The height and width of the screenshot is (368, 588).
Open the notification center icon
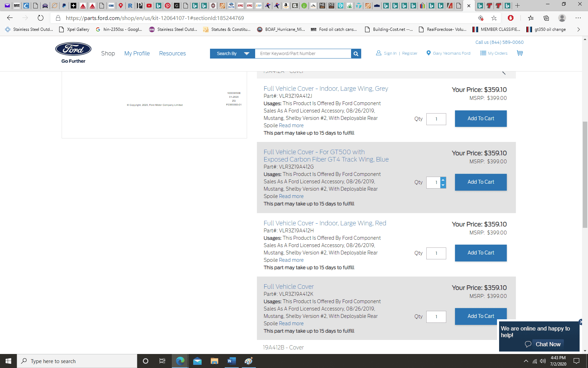pos(576,361)
